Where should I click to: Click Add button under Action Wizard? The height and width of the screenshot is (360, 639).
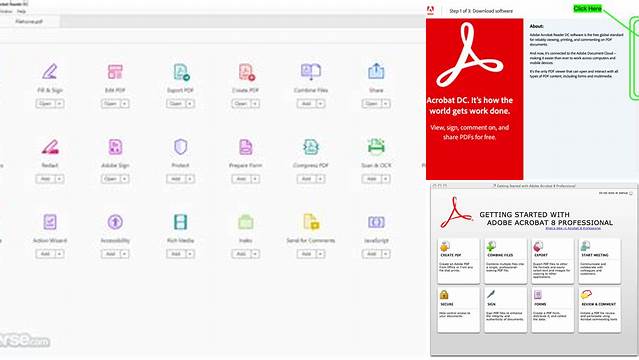(46, 254)
